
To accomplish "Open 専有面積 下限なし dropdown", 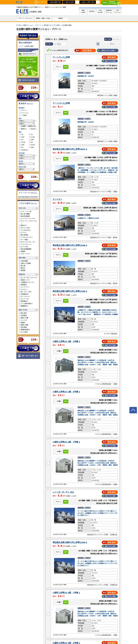I will click(x=27, y=156).
